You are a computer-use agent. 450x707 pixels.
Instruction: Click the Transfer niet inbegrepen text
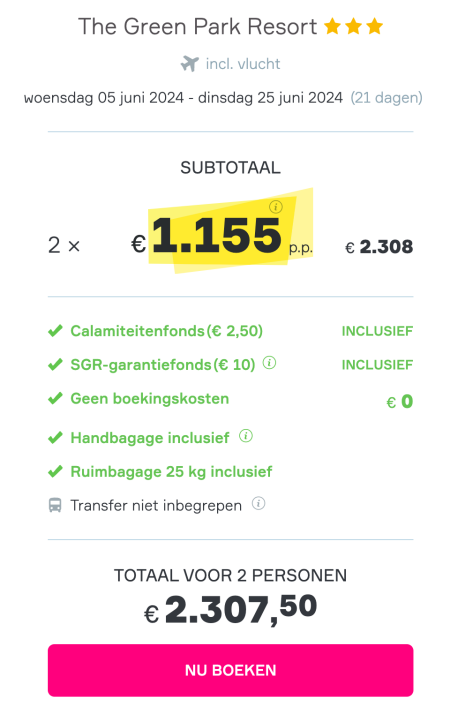pyautogui.click(x=156, y=505)
